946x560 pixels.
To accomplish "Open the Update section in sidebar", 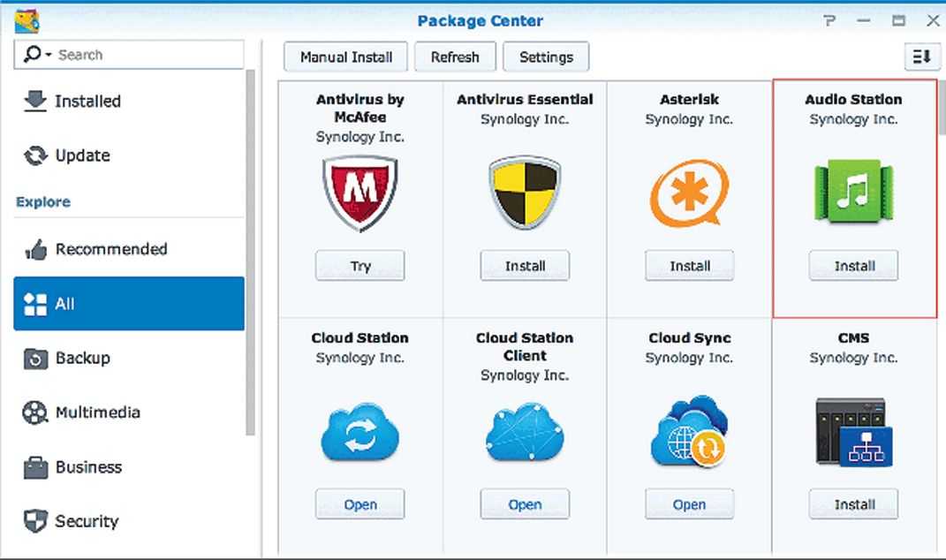I will (x=82, y=155).
